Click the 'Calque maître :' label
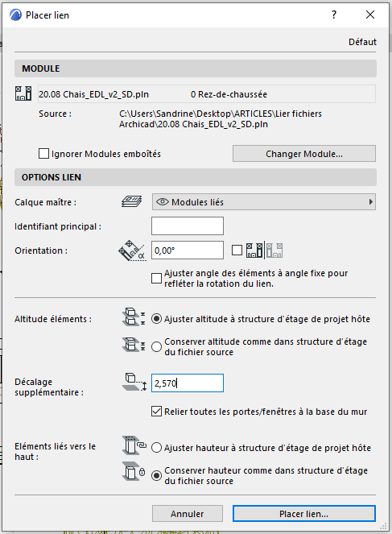 coord(45,202)
